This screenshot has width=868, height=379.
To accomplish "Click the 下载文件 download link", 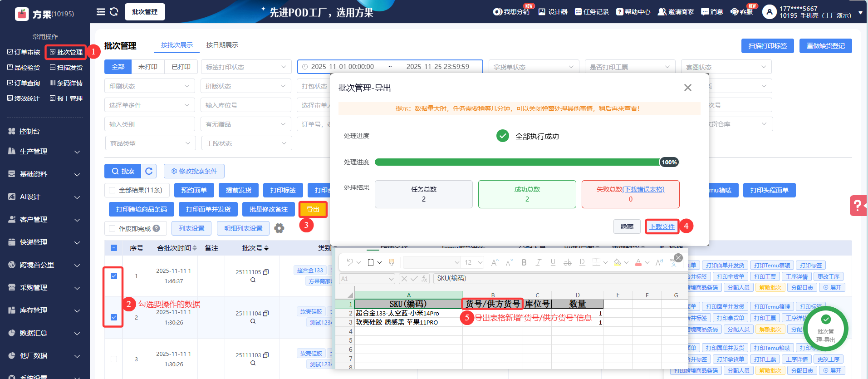I will click(x=662, y=226).
